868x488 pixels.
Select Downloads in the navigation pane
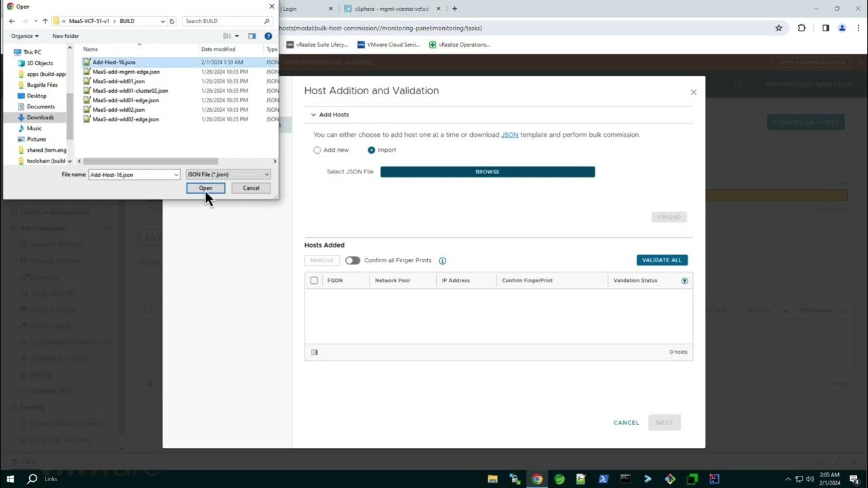pyautogui.click(x=40, y=117)
